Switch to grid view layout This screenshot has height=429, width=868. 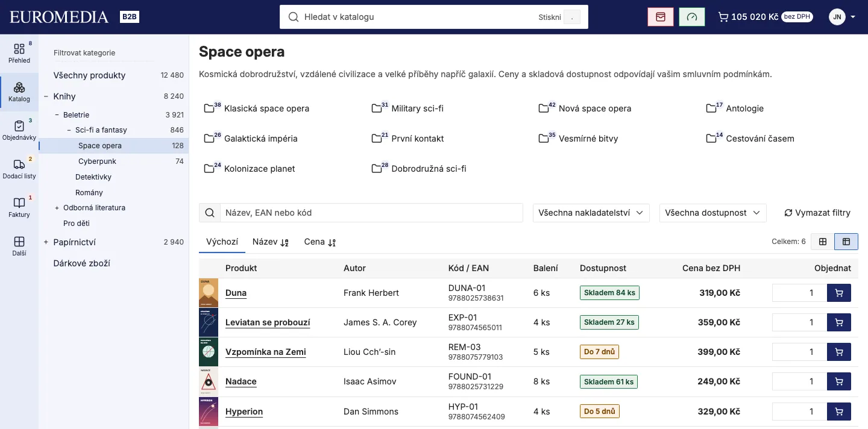(x=823, y=242)
